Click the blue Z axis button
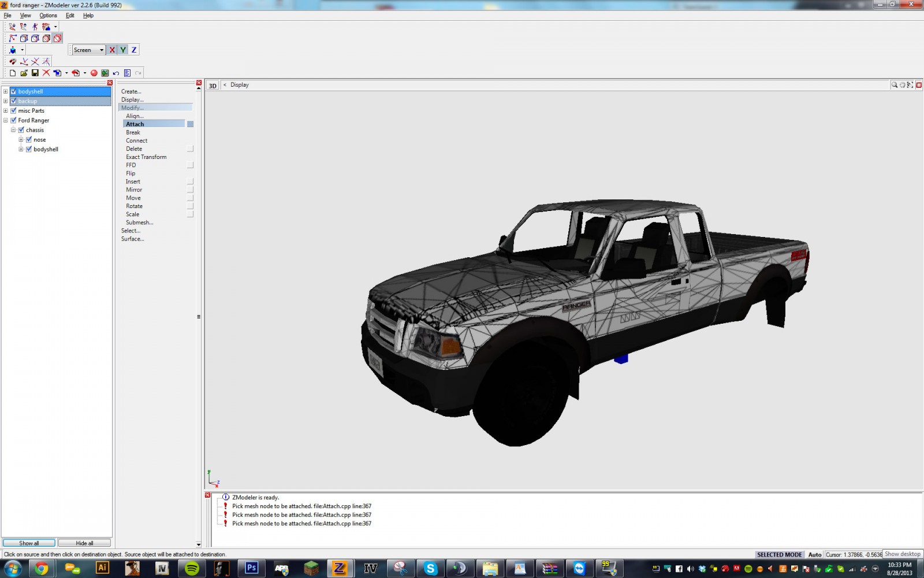Viewport: 924px width, 578px height. tap(134, 50)
